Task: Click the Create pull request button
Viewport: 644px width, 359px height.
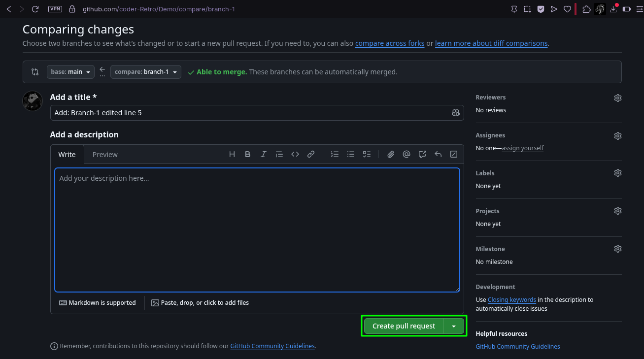Action: coord(404,326)
